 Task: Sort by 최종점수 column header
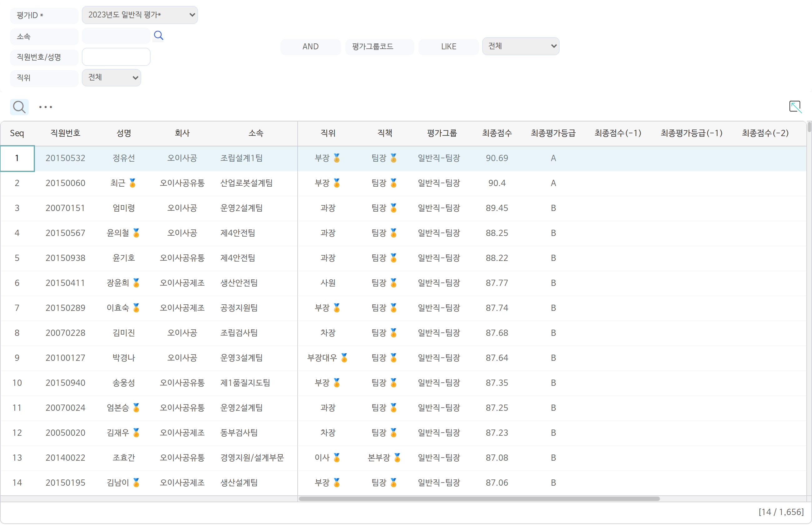[497, 133]
